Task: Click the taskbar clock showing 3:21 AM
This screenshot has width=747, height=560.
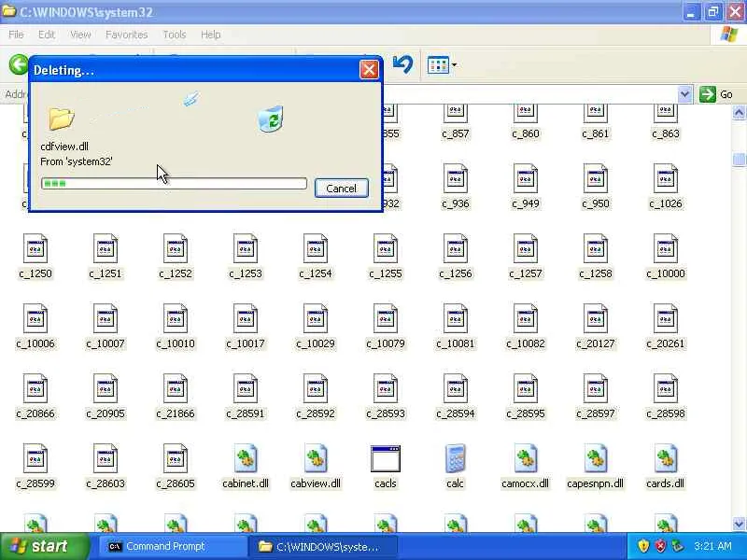Action: (712, 546)
